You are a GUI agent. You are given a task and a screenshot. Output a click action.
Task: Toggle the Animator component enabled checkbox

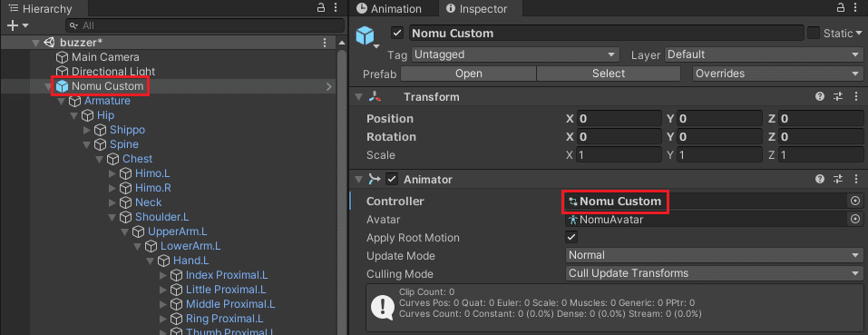(x=392, y=179)
